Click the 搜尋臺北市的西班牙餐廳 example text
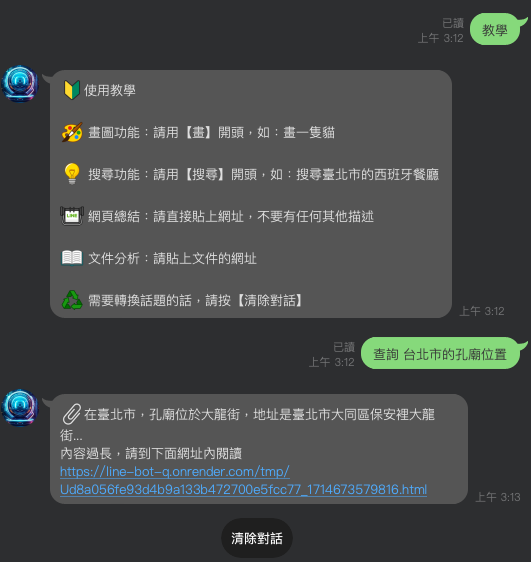Screen dimensions: 531x562 pos(368,175)
